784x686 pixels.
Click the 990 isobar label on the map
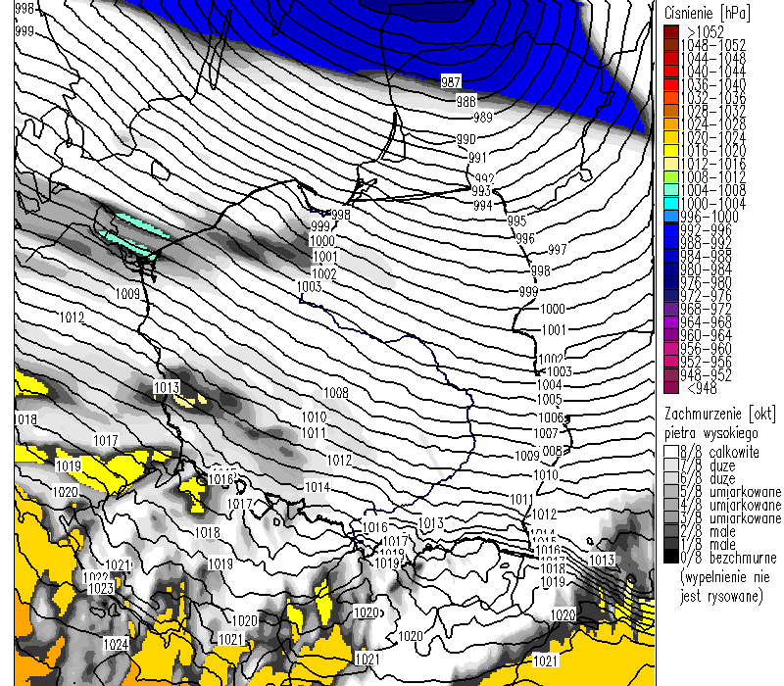pyautogui.click(x=465, y=139)
